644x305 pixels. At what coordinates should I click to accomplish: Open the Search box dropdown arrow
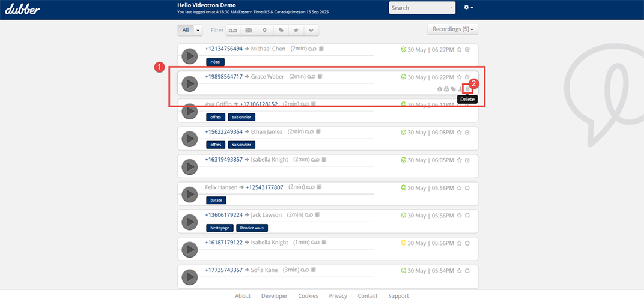click(451, 8)
